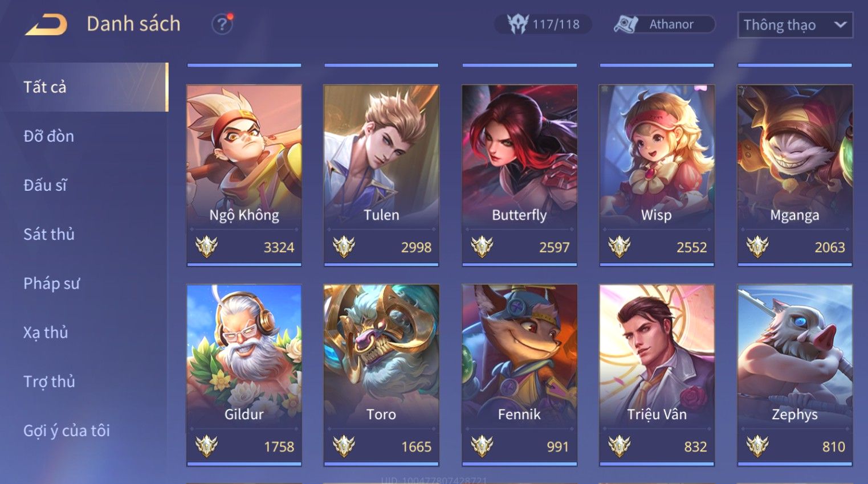Click Zephys's mastery badge icon

(x=757, y=446)
